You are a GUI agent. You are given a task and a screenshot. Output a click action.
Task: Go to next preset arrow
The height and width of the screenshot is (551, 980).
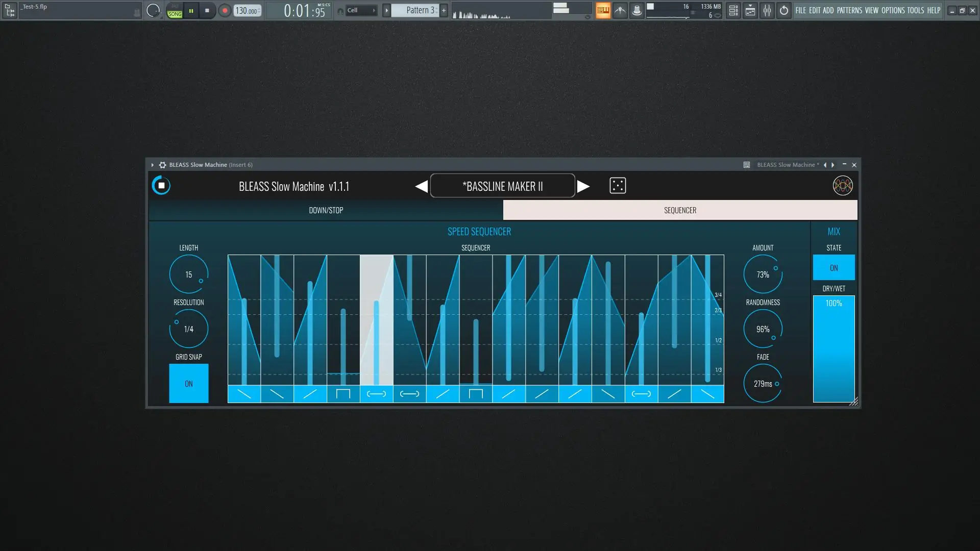click(583, 186)
